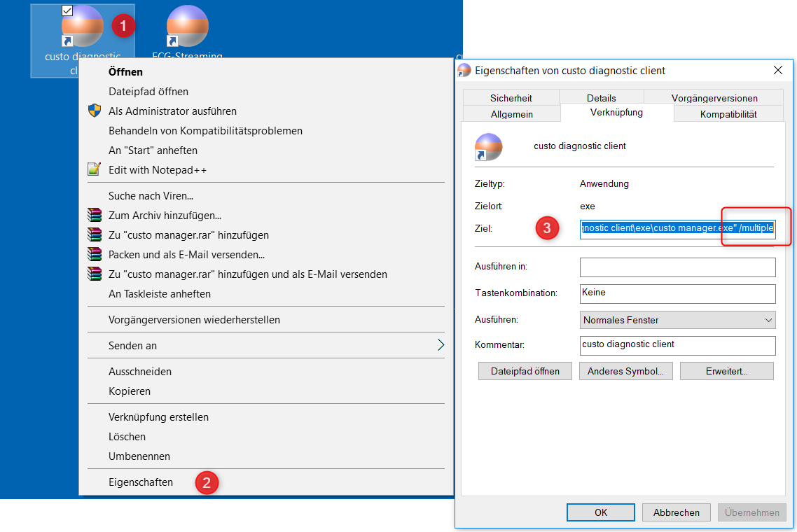
Task: Click into the Kommentar field
Action: [677, 346]
